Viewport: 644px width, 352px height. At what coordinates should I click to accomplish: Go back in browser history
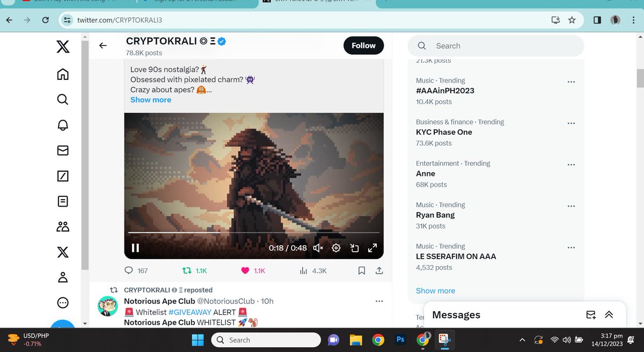pos(9,20)
